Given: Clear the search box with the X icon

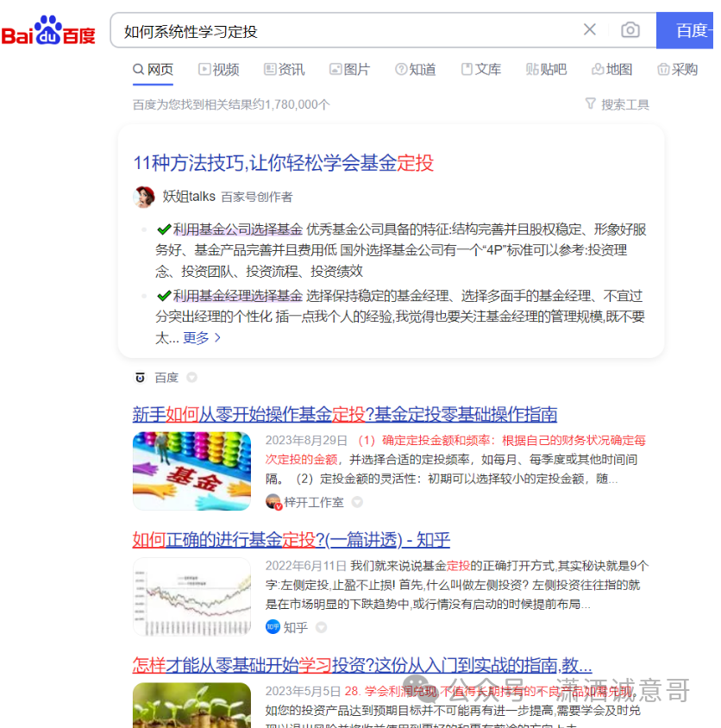Looking at the screenshot, I should coord(590,29).
